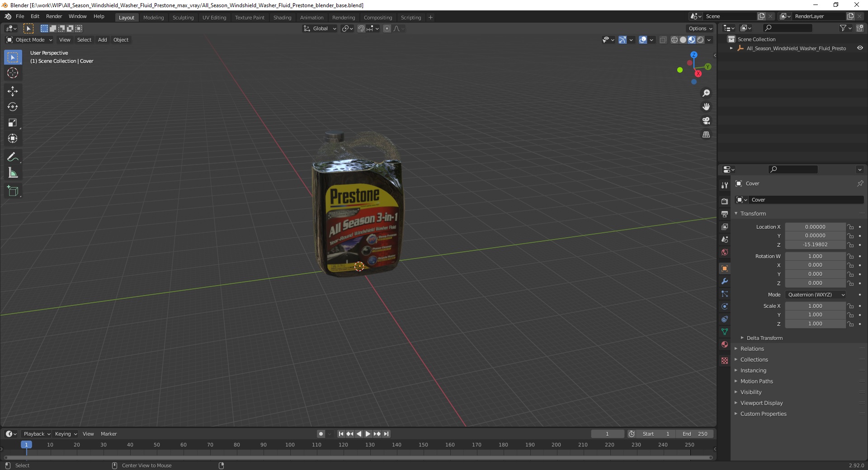Hide All_Season_Windshield collection with eye icon
The width and height of the screenshot is (868, 470).
(x=860, y=48)
